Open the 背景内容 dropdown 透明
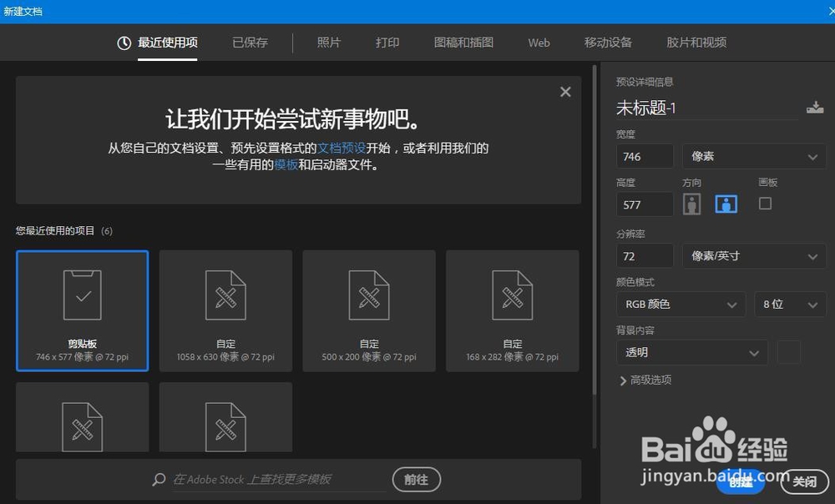The width and height of the screenshot is (835, 504). pos(691,352)
